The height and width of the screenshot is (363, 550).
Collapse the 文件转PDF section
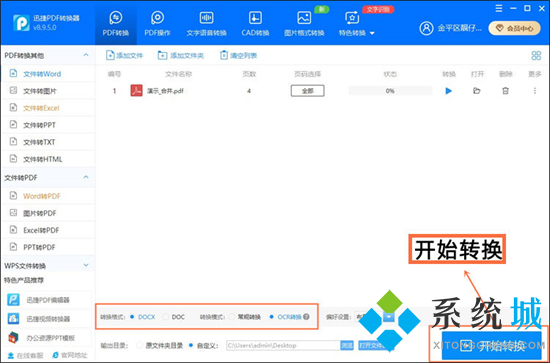click(86, 177)
